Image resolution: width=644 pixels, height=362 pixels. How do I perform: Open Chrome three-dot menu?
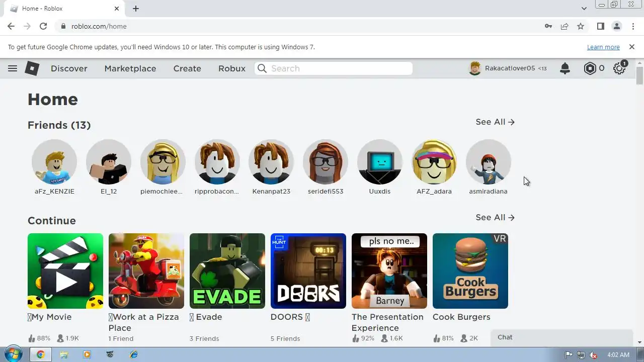point(632,26)
